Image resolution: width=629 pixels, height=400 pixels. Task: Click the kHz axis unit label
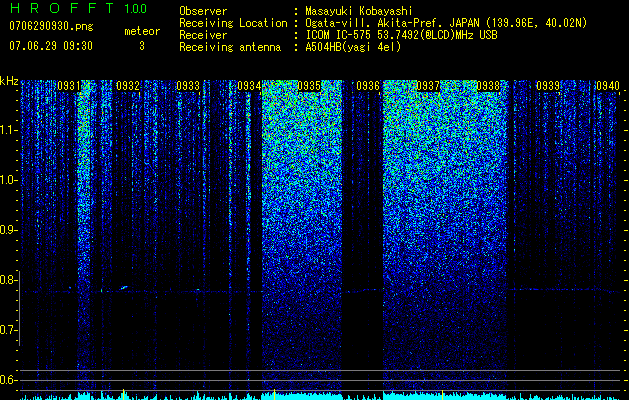(9, 81)
